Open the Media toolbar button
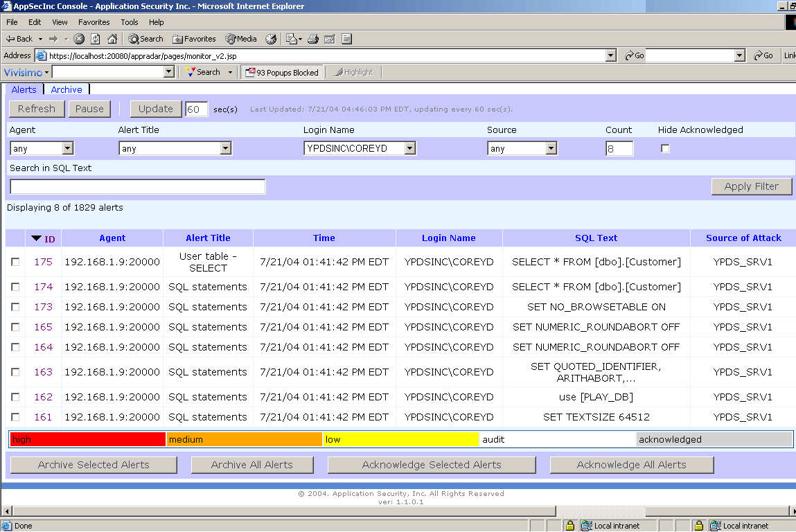796x532 pixels. coord(241,39)
